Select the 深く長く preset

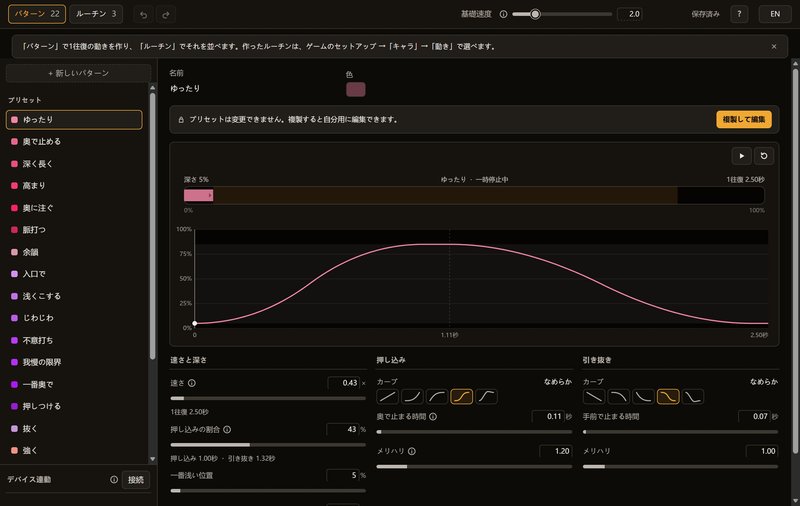[x=74, y=164]
